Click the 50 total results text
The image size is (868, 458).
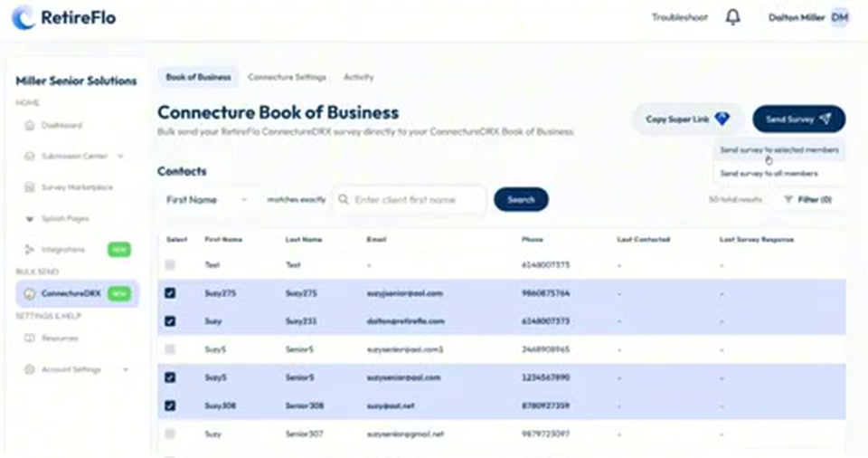click(735, 200)
